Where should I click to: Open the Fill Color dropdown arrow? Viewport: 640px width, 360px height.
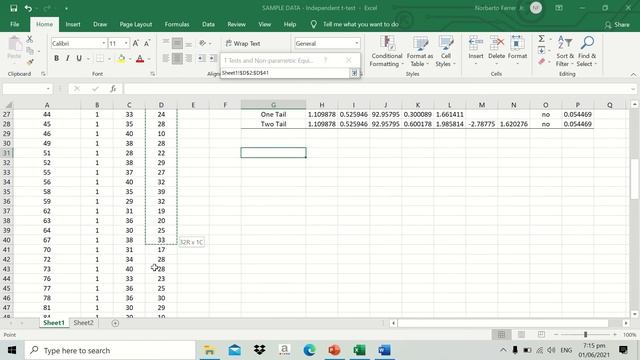[130, 59]
